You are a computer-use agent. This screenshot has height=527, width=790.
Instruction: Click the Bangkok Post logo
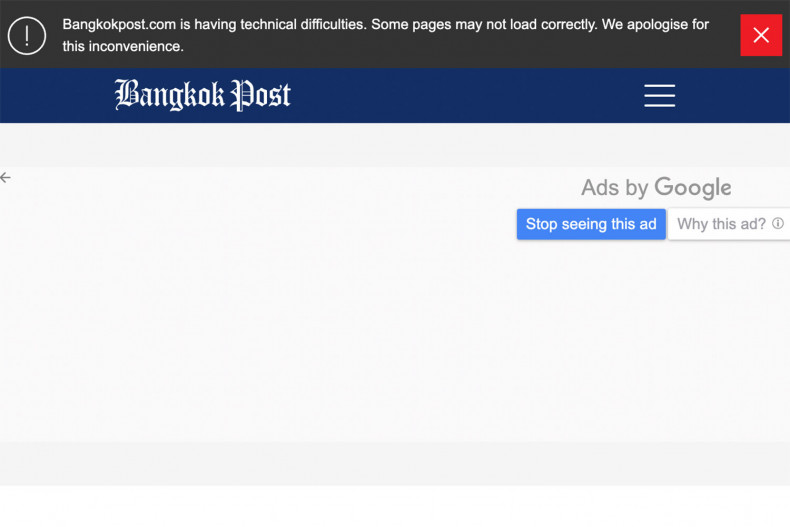coord(203,95)
